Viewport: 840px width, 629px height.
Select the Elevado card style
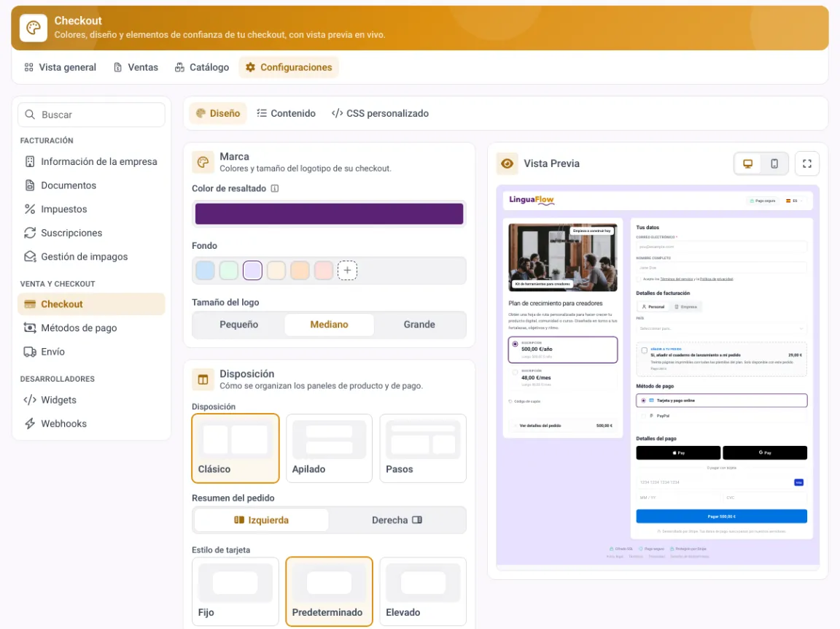tap(423, 592)
